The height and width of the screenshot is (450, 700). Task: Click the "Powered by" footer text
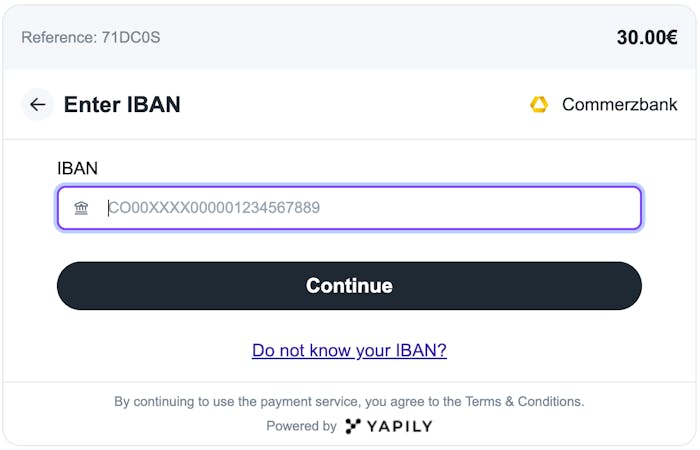click(301, 426)
